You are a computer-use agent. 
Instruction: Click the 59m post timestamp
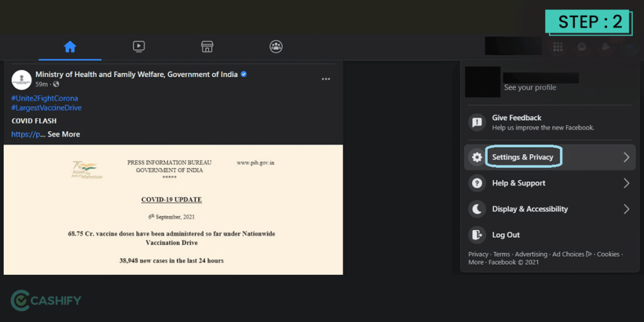coord(42,84)
